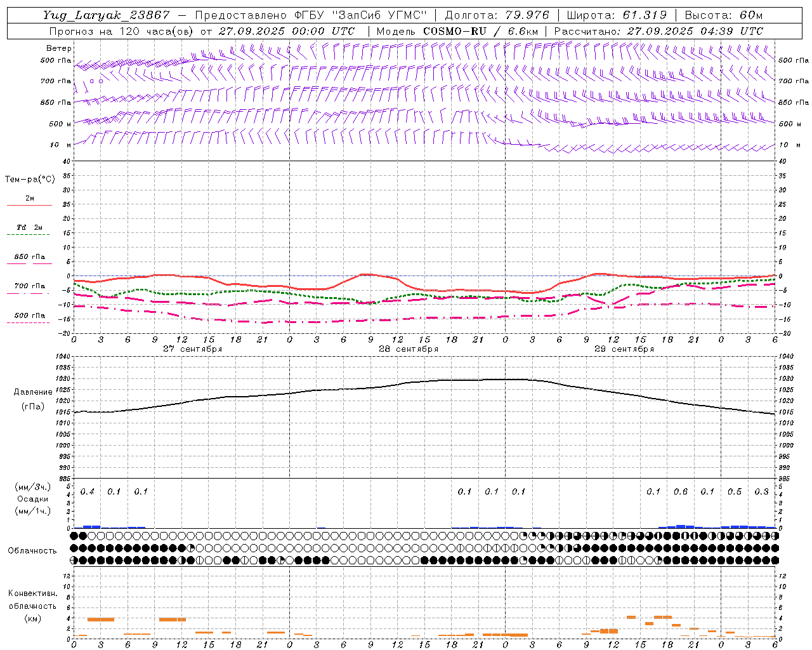Click the Ветер panel label
The image size is (812, 650).
(59, 48)
